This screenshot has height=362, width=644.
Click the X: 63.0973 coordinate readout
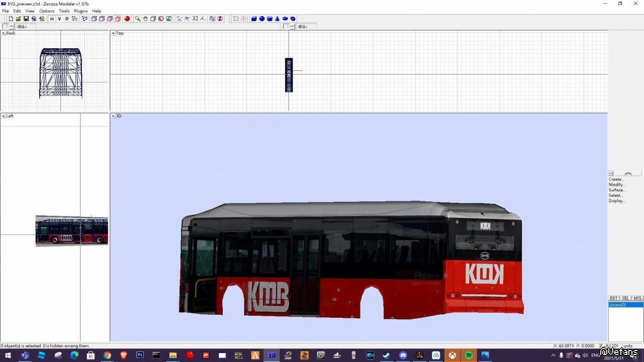(563, 346)
